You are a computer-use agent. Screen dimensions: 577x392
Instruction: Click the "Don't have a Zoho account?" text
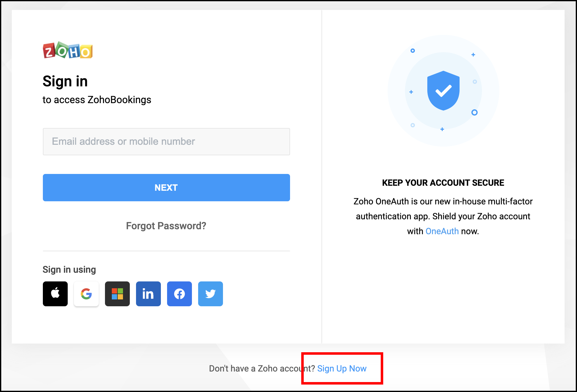point(262,368)
